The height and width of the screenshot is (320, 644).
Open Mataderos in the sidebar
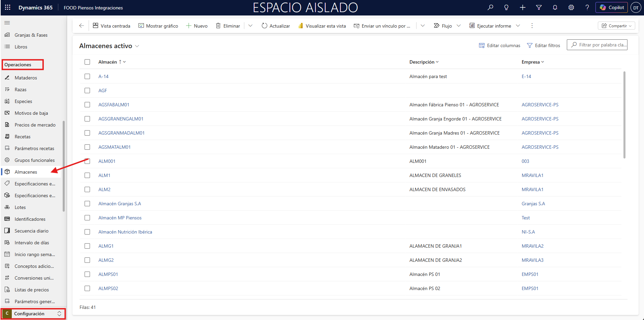pyautogui.click(x=26, y=78)
